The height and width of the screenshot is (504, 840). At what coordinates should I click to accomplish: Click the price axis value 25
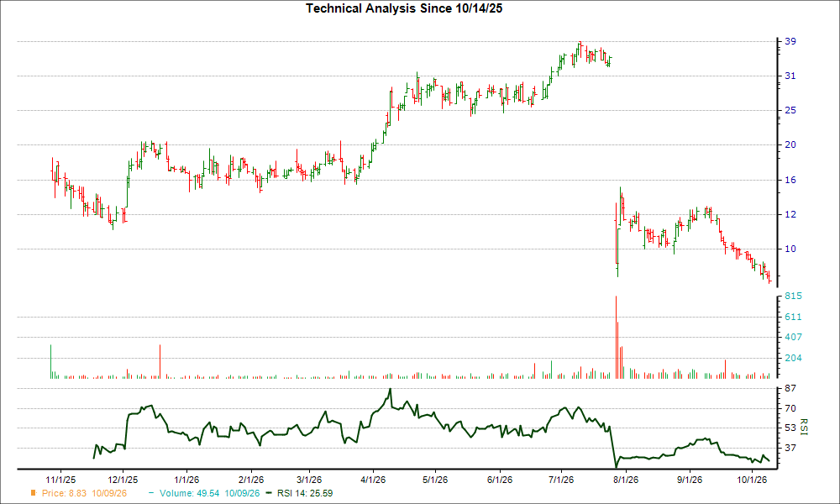click(790, 110)
